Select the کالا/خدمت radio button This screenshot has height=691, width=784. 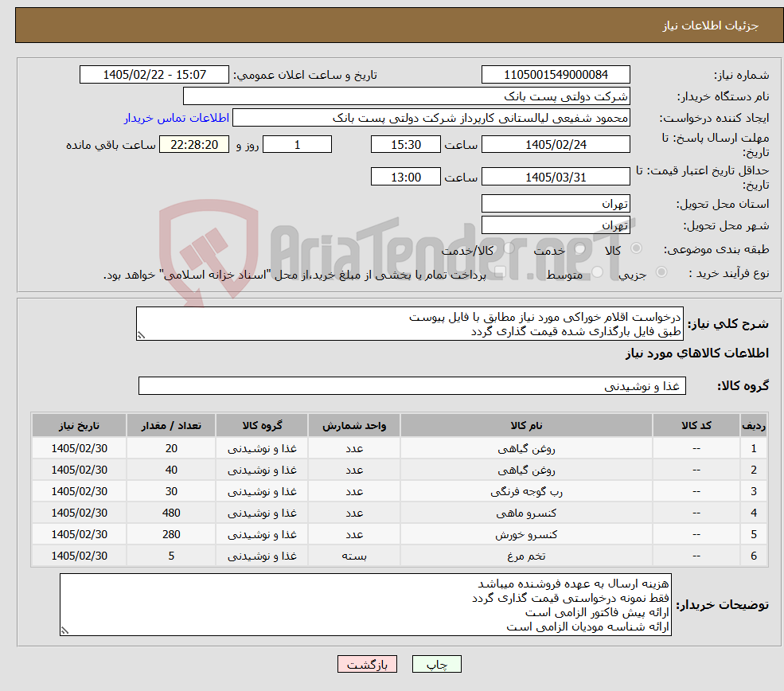(x=509, y=248)
